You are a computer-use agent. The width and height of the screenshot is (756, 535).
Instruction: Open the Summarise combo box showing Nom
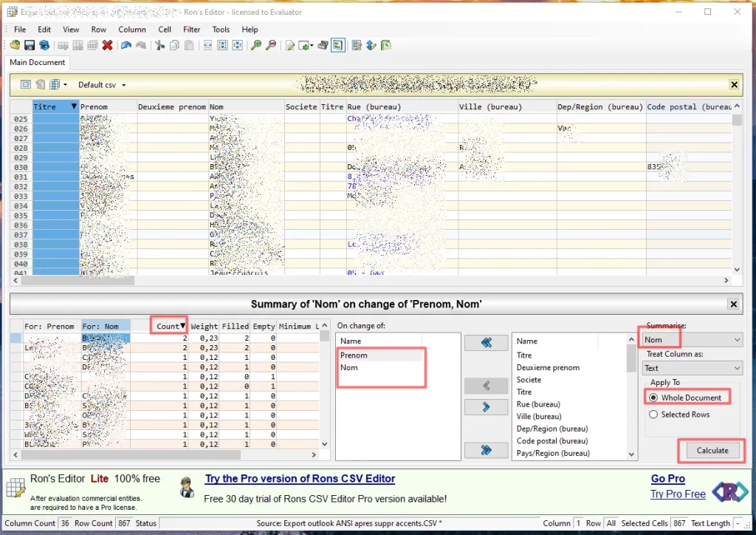tap(693, 340)
